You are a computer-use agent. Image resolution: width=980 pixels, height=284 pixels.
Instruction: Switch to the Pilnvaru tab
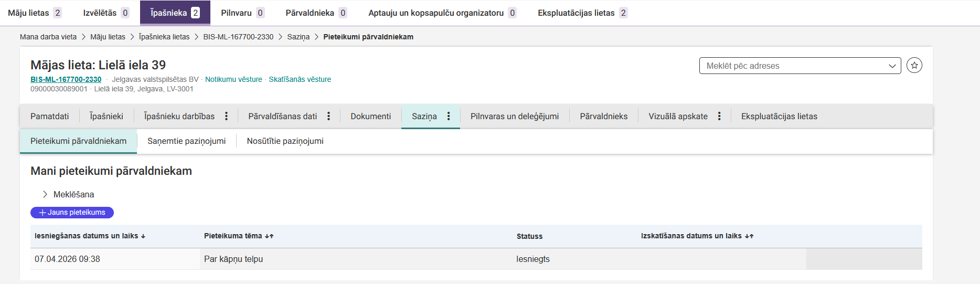242,13
